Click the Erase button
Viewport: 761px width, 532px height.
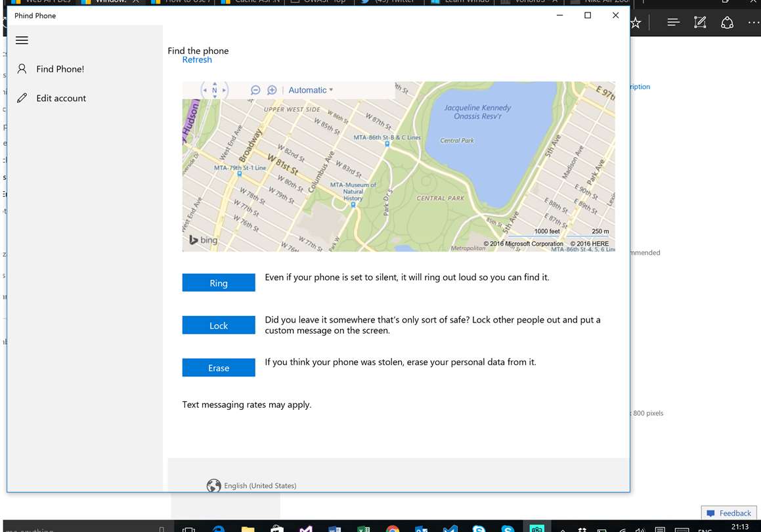click(219, 367)
